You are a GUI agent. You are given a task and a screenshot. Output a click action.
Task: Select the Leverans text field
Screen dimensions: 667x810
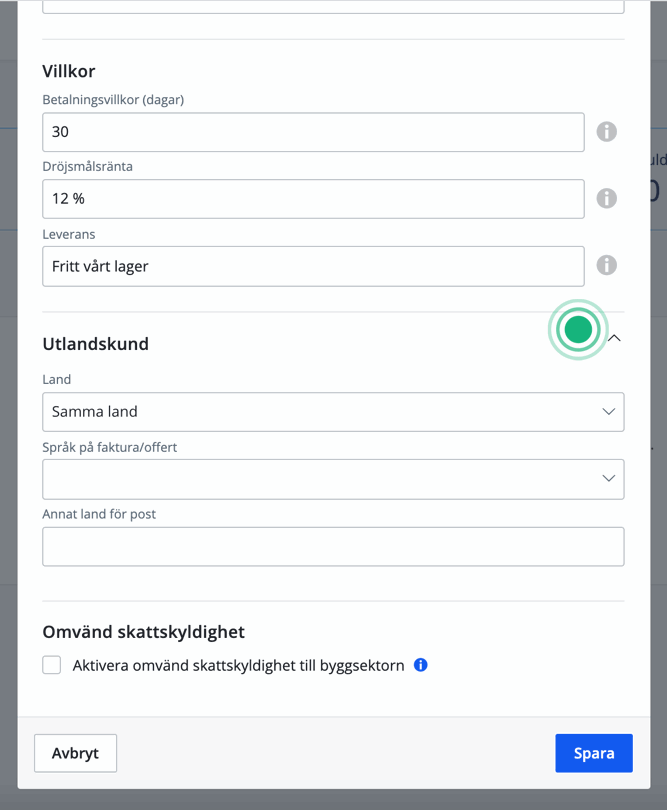(x=313, y=266)
